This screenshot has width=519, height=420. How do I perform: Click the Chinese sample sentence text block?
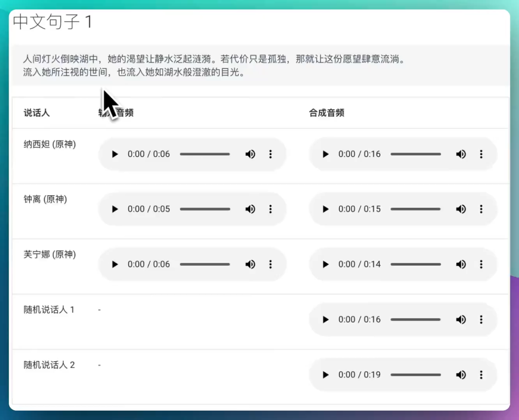point(215,66)
